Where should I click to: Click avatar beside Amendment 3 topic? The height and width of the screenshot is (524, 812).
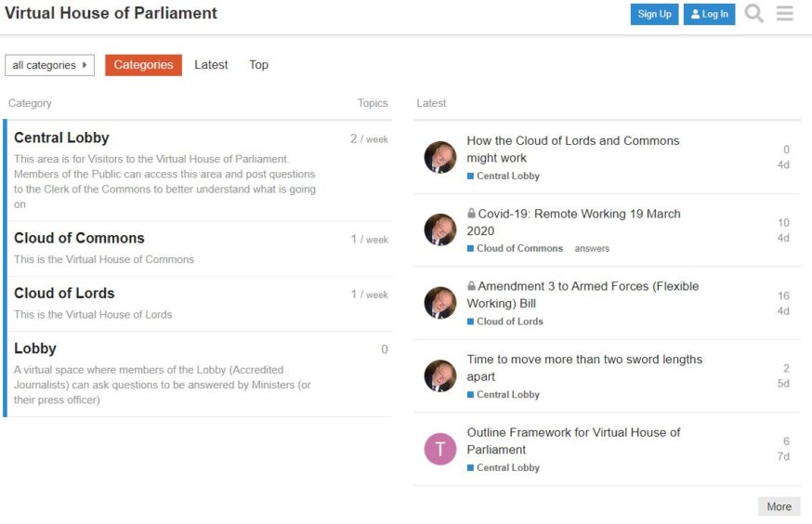440,303
